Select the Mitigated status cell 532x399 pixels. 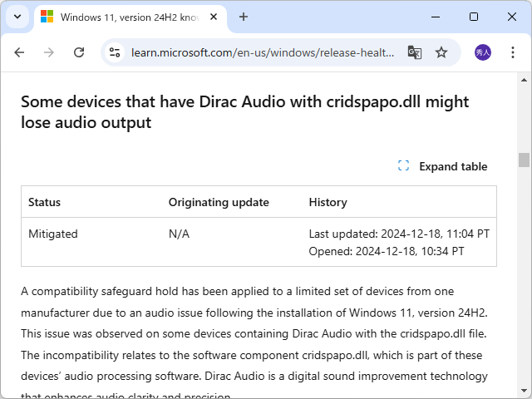(53, 234)
